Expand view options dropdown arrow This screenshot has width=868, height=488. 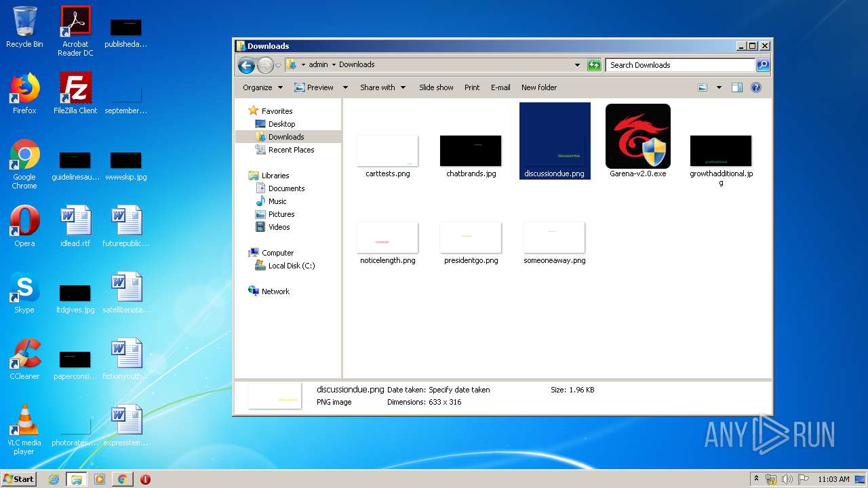(x=719, y=87)
